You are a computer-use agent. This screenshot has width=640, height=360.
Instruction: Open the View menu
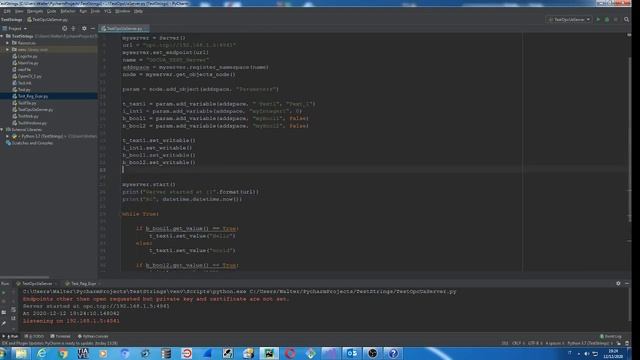[19, 11]
